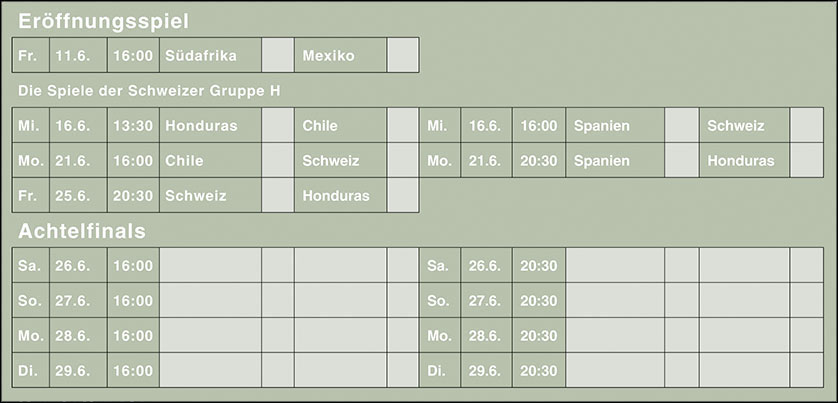838x403 pixels.
Task: Select first team field for Di. 29.6. 16:00
Action: click(210, 370)
